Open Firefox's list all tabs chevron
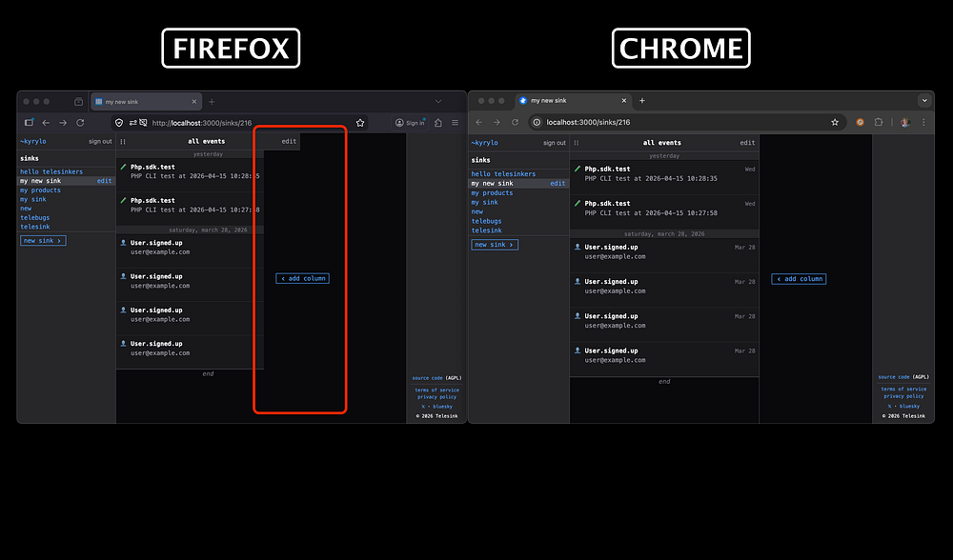The image size is (953, 560). click(x=437, y=101)
